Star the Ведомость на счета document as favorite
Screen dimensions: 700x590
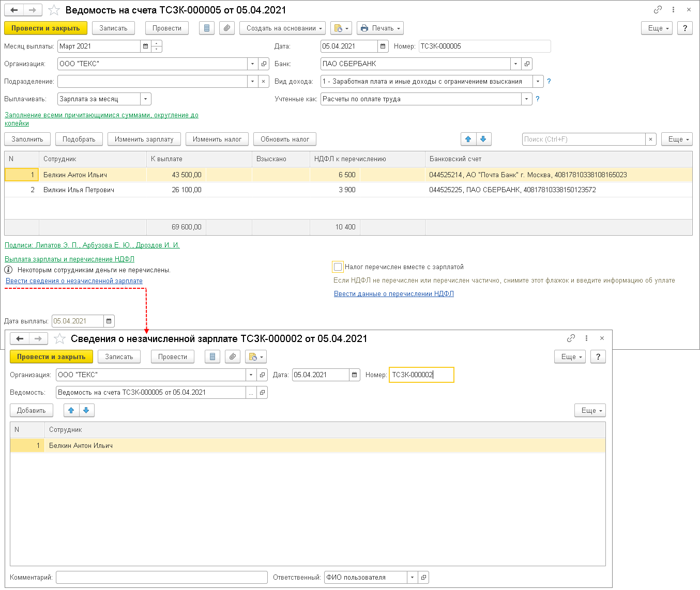coord(54,10)
